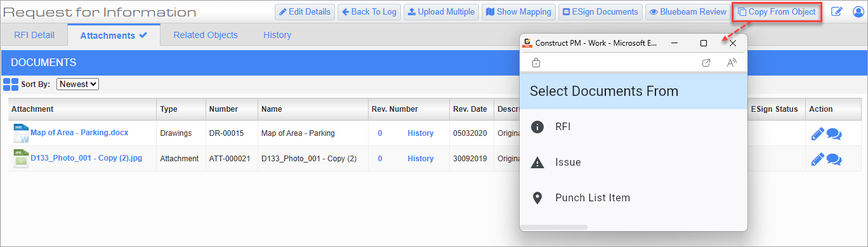Switch to RFI Detail tab
This screenshot has width=868, height=247.
click(x=34, y=35)
